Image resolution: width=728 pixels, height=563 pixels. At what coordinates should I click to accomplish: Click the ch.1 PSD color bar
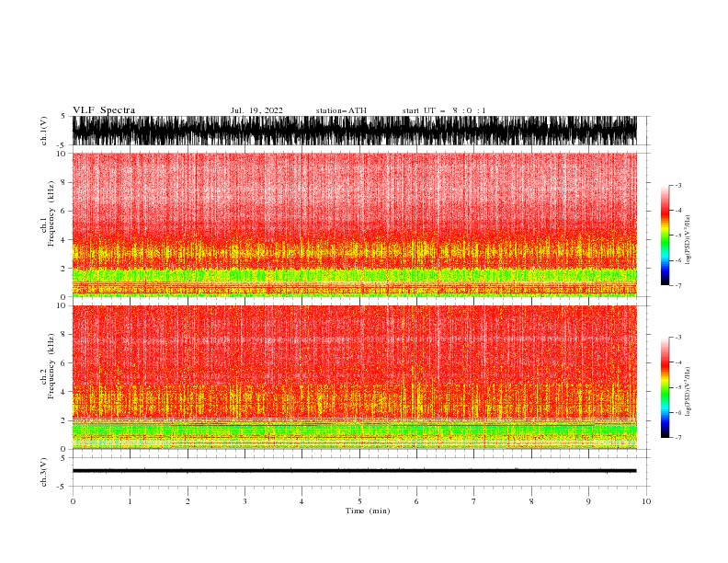click(x=665, y=236)
